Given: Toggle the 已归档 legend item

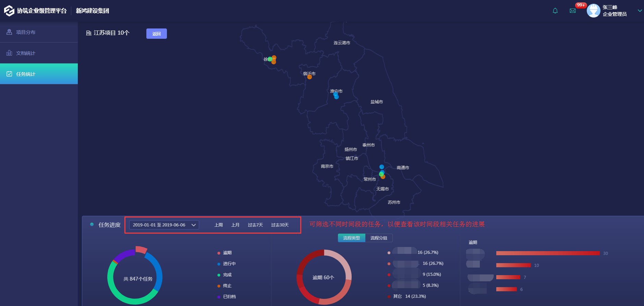Looking at the screenshot, I should (229, 297).
